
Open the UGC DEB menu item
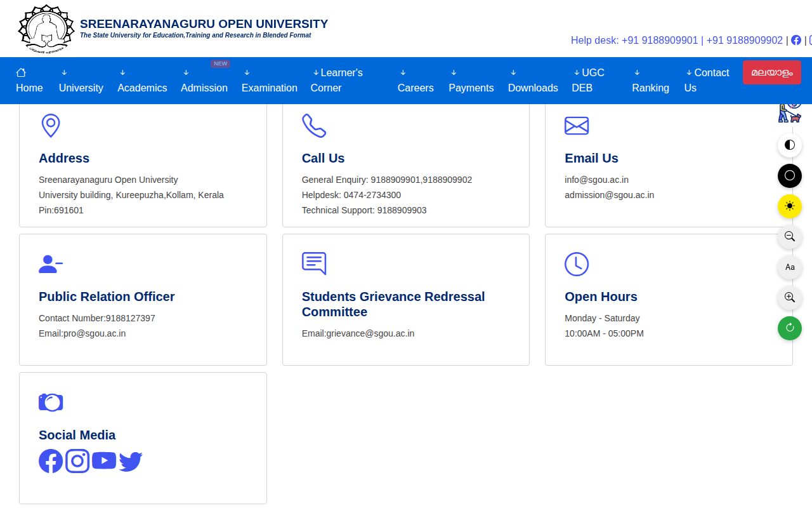[x=588, y=81]
